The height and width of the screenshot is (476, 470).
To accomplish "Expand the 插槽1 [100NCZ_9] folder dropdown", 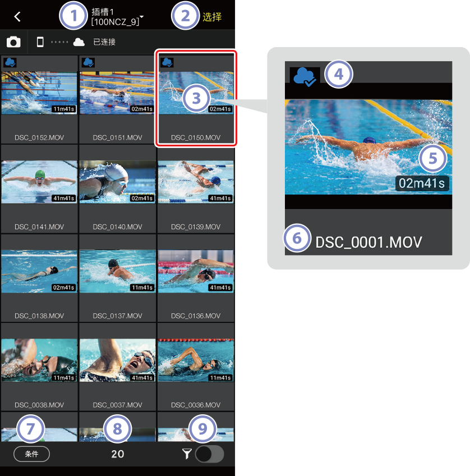I will (117, 17).
